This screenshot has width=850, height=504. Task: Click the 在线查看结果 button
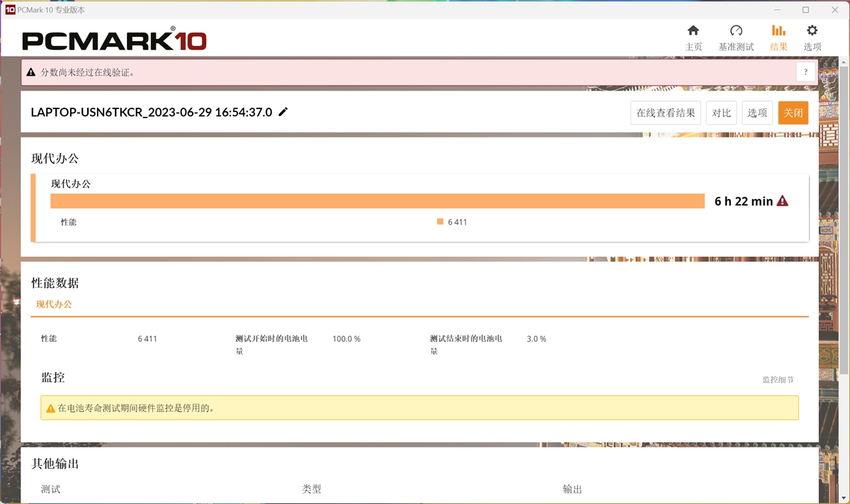coord(664,113)
